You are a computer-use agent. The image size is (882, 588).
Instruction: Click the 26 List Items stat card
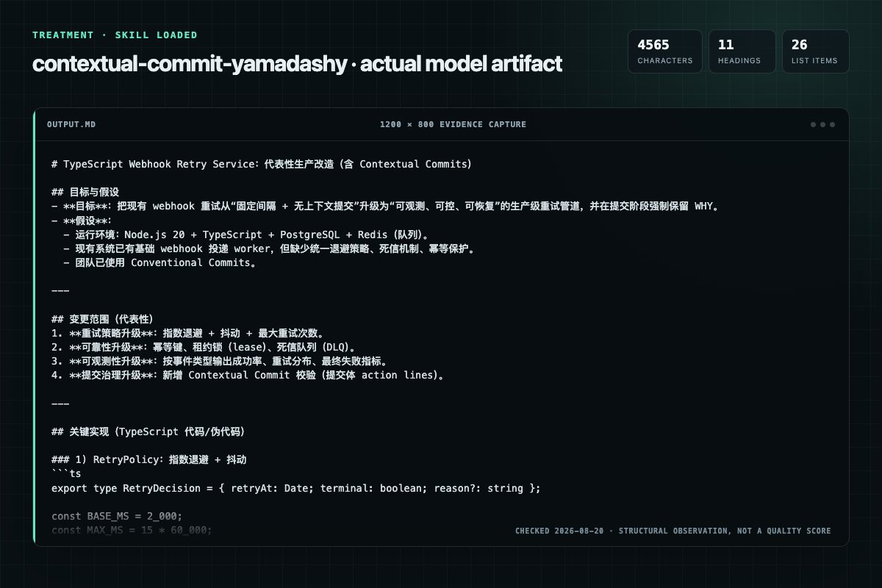click(x=816, y=51)
